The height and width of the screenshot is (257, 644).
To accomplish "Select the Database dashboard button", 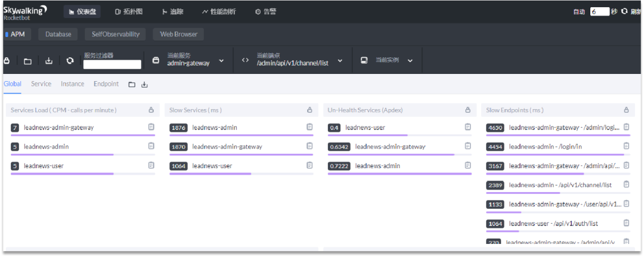I will point(58,34).
